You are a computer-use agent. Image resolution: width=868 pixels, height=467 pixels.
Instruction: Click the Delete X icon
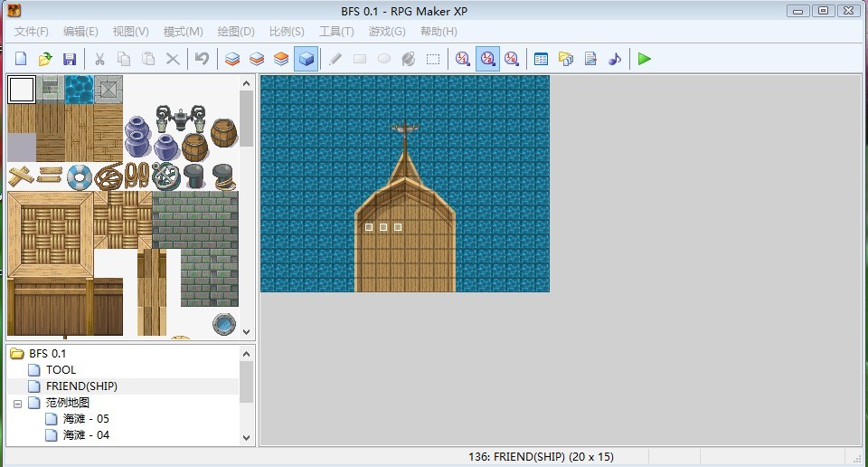tap(173, 59)
